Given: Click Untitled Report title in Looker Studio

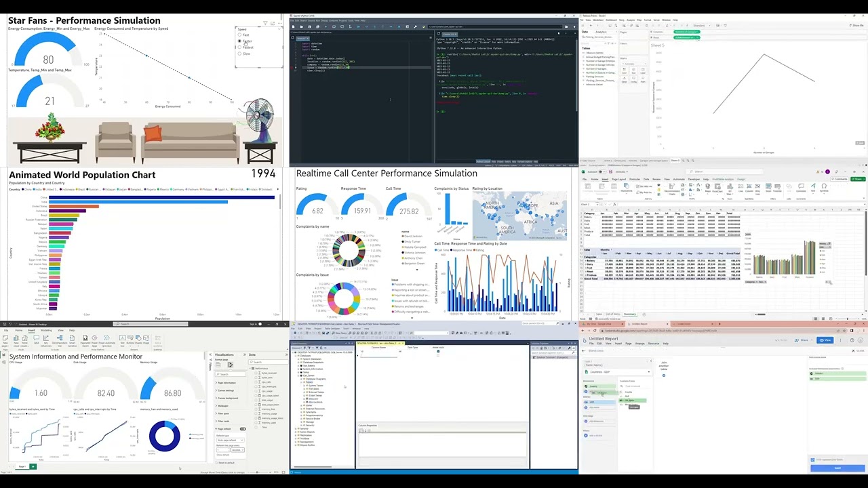Looking at the screenshot, I should pyautogui.click(x=604, y=339).
